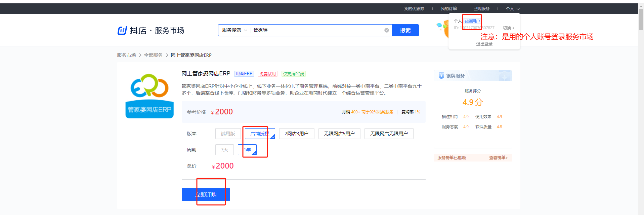Click the search input containing 管家婆
The width and height of the screenshot is (644, 215).
click(317, 30)
